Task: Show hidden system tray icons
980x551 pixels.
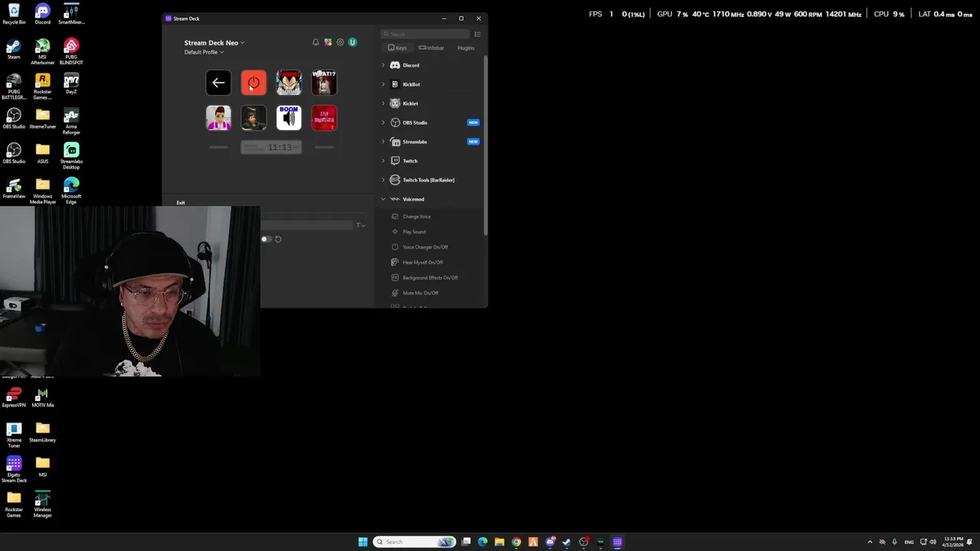Action: [x=870, y=542]
